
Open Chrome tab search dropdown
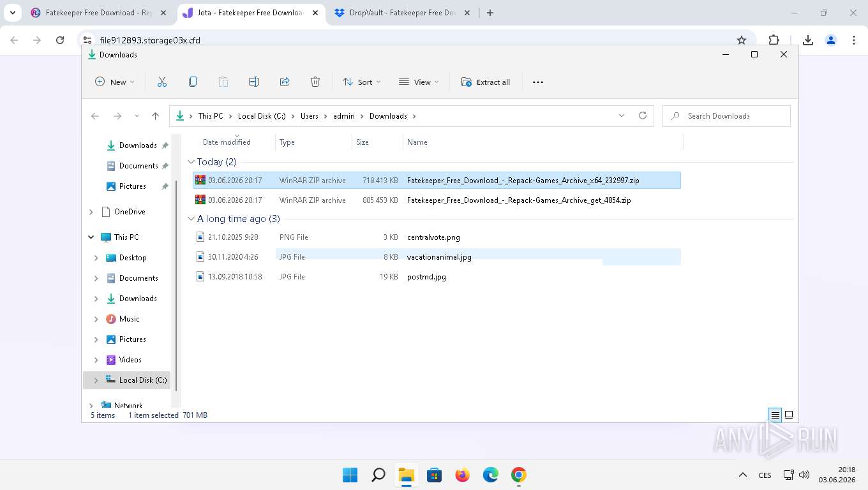13,13
